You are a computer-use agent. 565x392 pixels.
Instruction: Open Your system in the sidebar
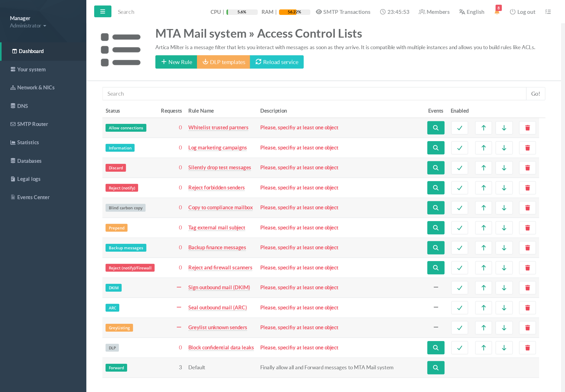(x=44, y=70)
